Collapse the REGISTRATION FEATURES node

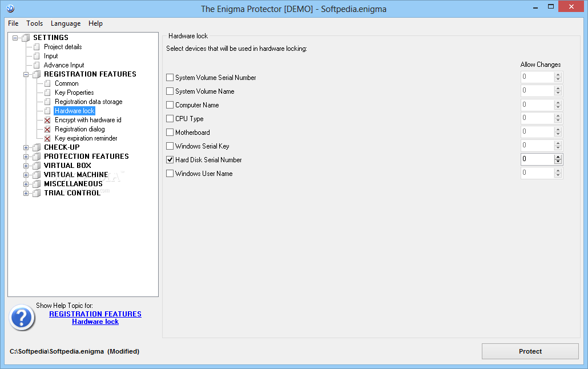coord(26,74)
